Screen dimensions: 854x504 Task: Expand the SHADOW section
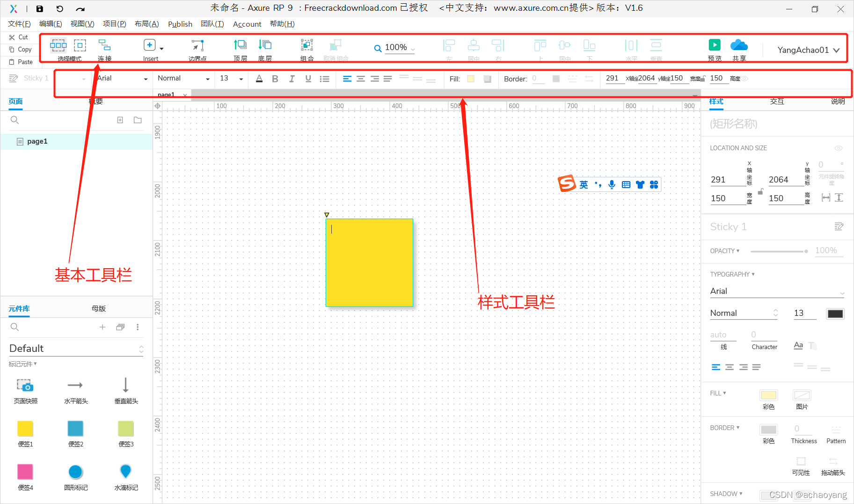coord(726,494)
